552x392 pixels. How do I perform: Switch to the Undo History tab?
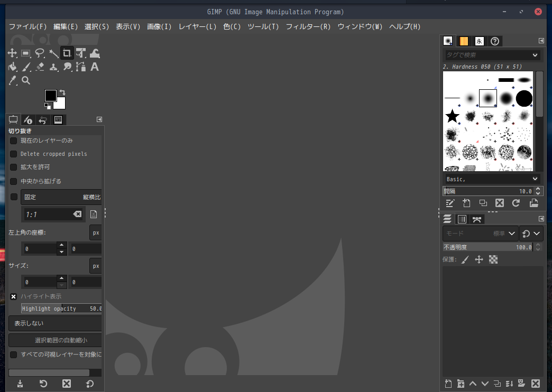[43, 120]
